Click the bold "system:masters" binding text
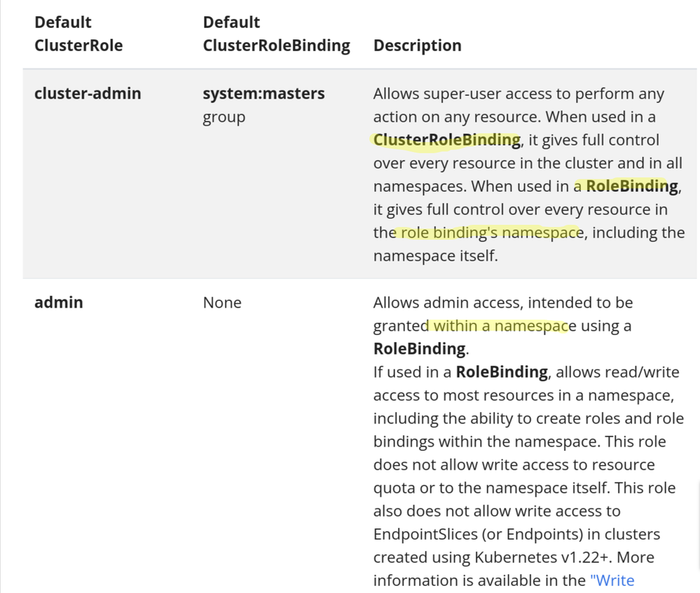The height and width of the screenshot is (593, 700). [x=263, y=93]
